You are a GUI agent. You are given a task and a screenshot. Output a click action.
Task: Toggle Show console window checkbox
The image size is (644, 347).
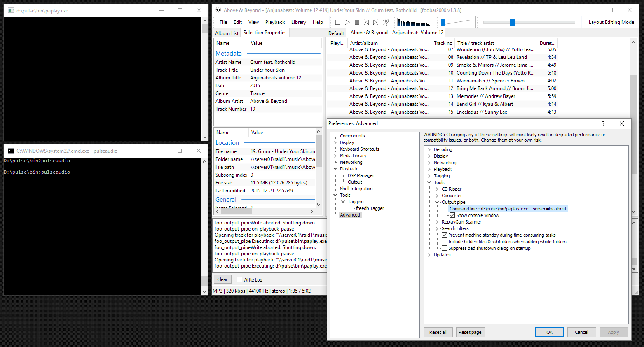[452, 215]
